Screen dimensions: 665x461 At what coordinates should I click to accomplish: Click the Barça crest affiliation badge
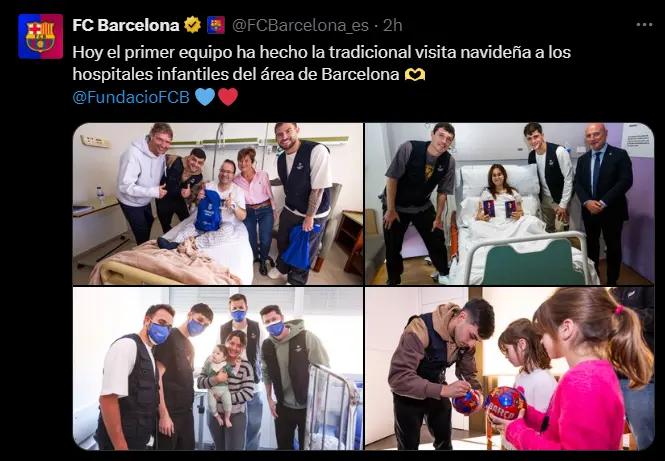tap(216, 25)
